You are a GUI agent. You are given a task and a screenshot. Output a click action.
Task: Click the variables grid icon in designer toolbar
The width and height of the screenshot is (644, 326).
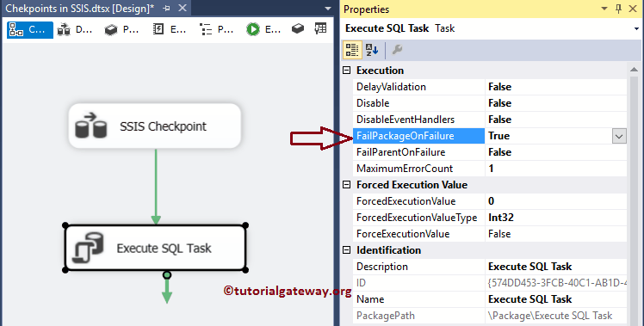point(320,28)
